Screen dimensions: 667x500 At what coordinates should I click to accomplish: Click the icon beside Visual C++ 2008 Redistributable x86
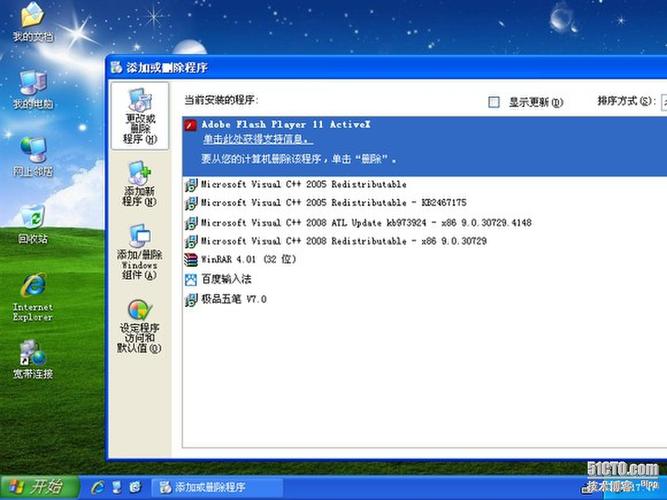tap(191, 241)
